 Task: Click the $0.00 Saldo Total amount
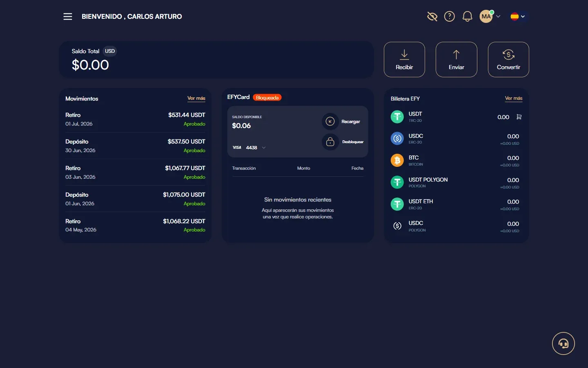coord(90,65)
